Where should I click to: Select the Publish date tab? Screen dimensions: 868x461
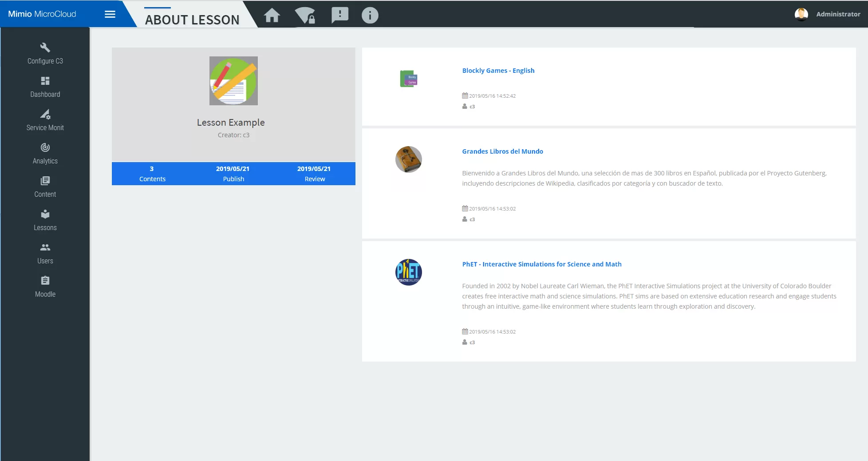pyautogui.click(x=233, y=174)
